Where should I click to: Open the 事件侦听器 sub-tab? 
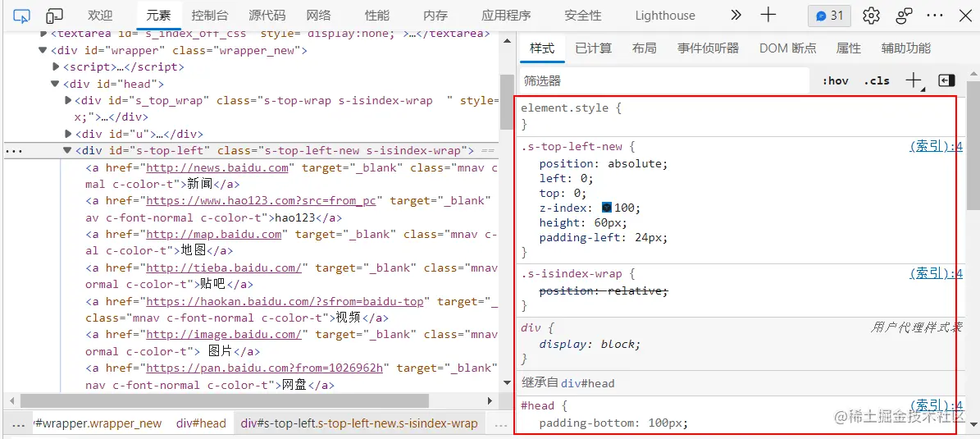708,48
